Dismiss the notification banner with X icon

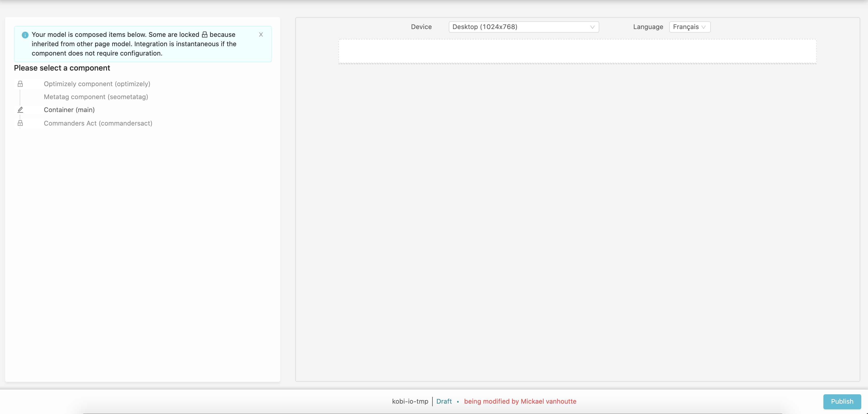(x=261, y=34)
